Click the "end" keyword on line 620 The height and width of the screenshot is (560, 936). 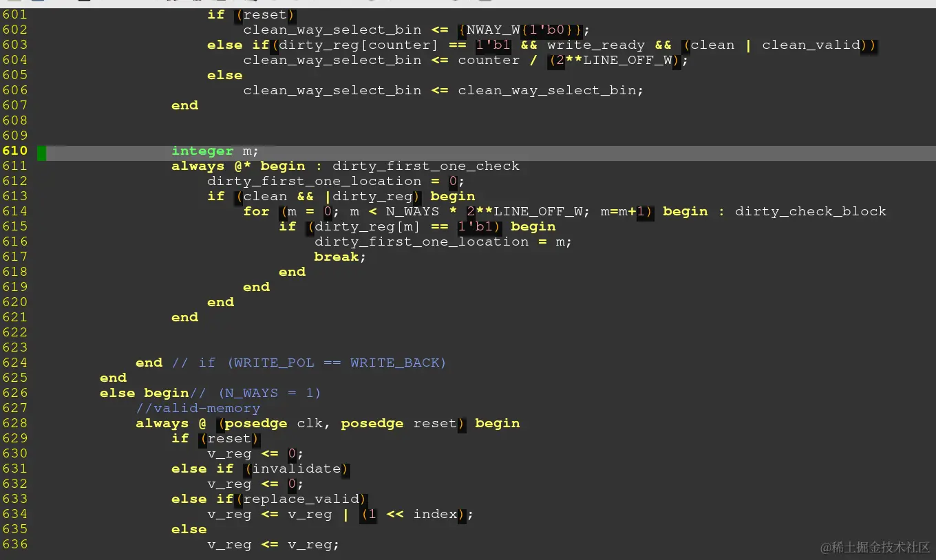[x=220, y=303]
